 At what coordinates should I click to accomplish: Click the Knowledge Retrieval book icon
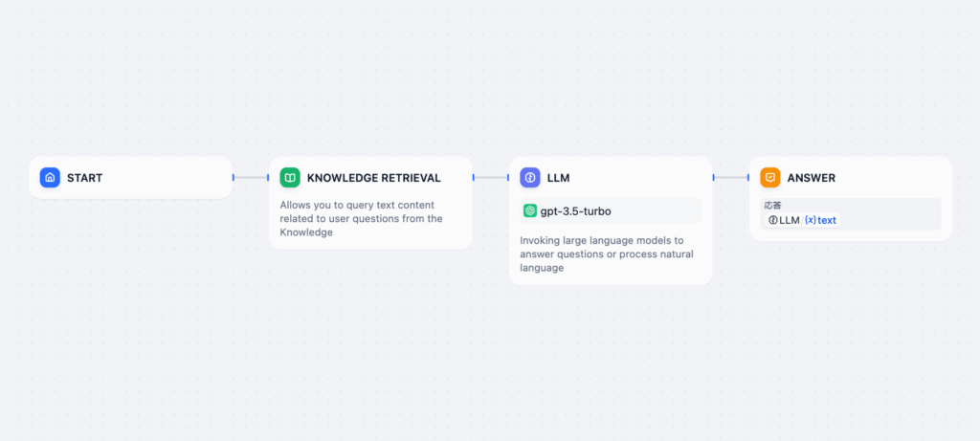click(290, 178)
